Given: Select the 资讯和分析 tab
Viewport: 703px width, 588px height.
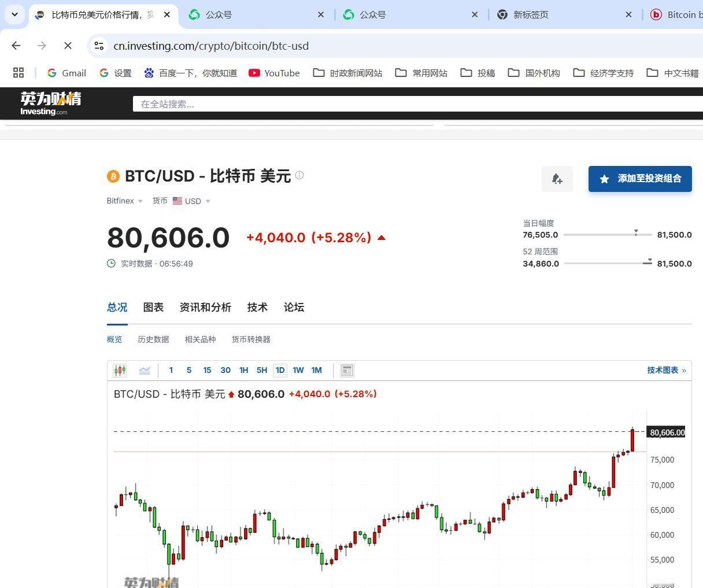Looking at the screenshot, I should pos(205,308).
